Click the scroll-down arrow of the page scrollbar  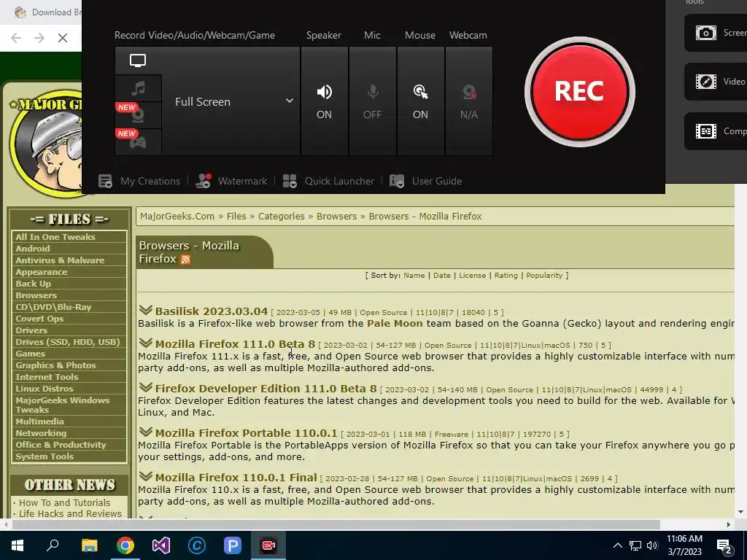coord(740,512)
